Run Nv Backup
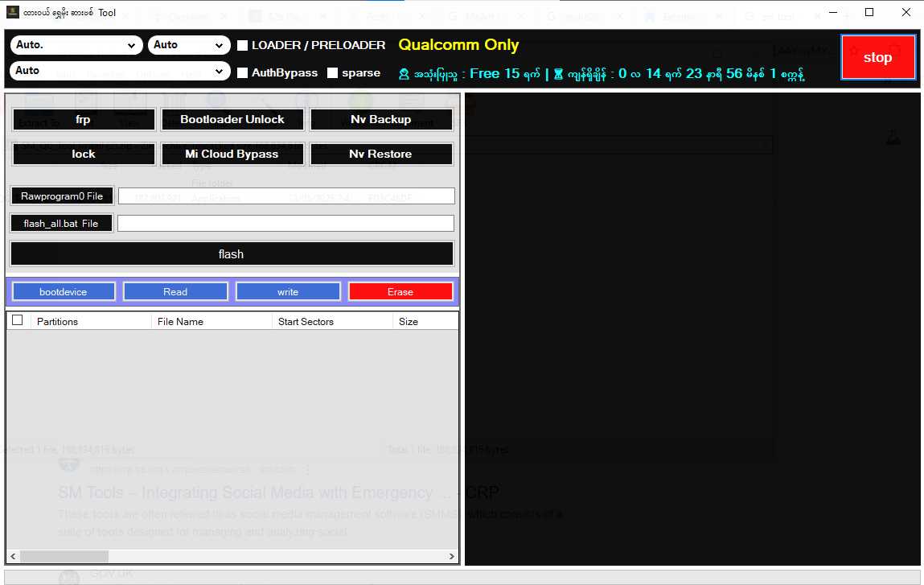 point(382,119)
